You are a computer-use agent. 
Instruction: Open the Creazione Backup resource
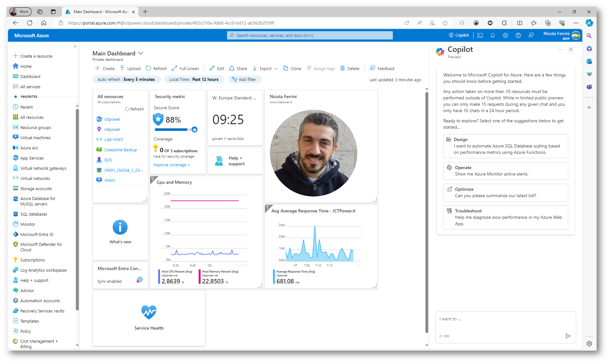pyautogui.click(x=121, y=150)
